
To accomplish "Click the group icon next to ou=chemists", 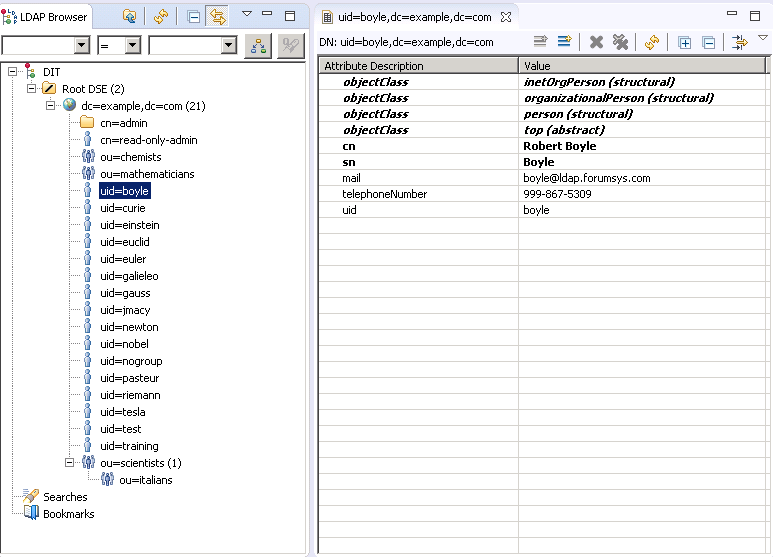I will pyautogui.click(x=88, y=156).
